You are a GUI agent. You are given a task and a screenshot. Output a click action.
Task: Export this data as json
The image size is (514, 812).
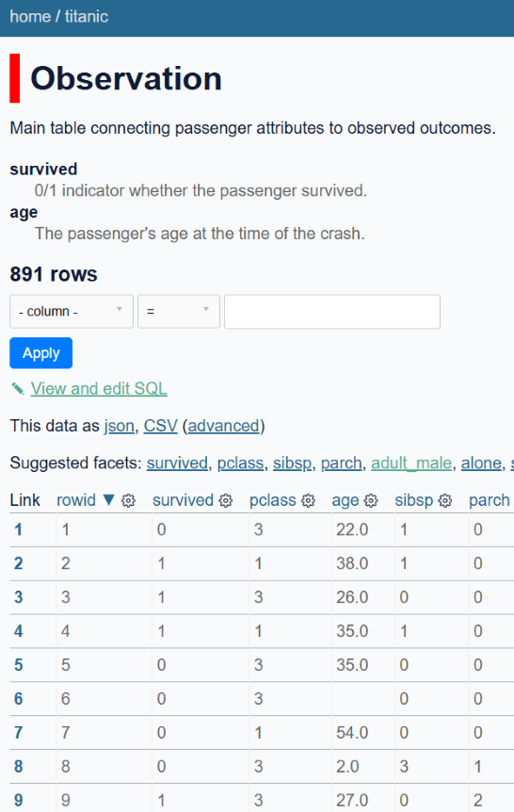click(119, 426)
